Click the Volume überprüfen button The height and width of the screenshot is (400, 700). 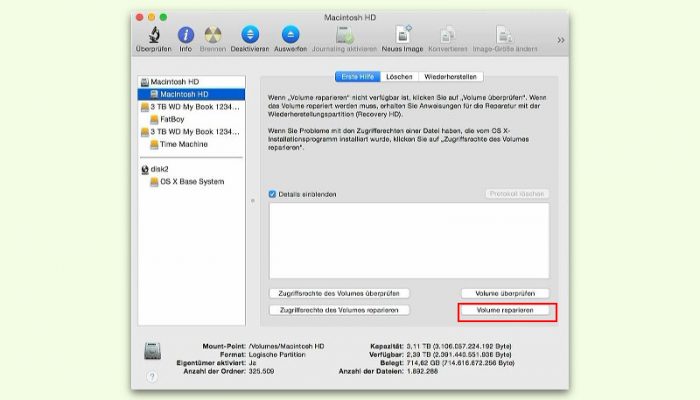505,293
